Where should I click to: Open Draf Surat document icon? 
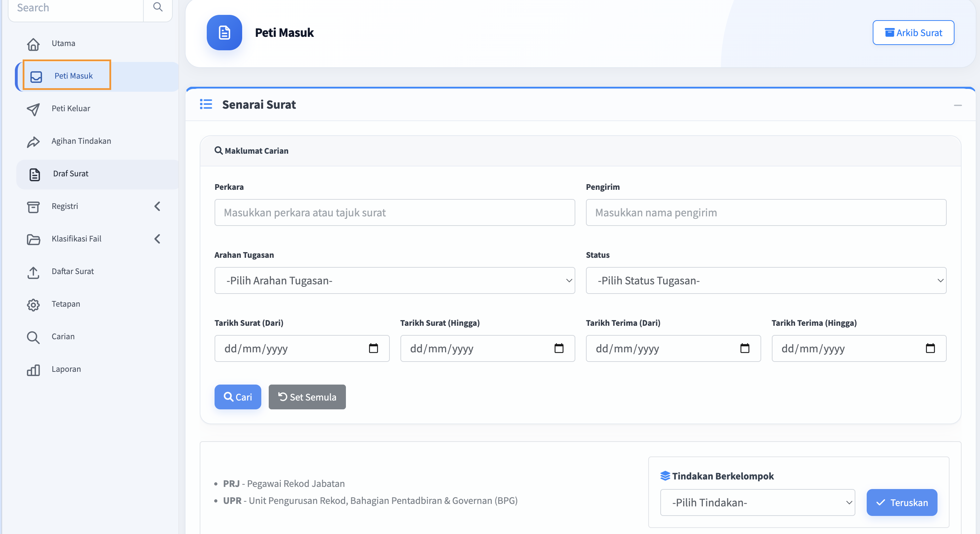[35, 174]
